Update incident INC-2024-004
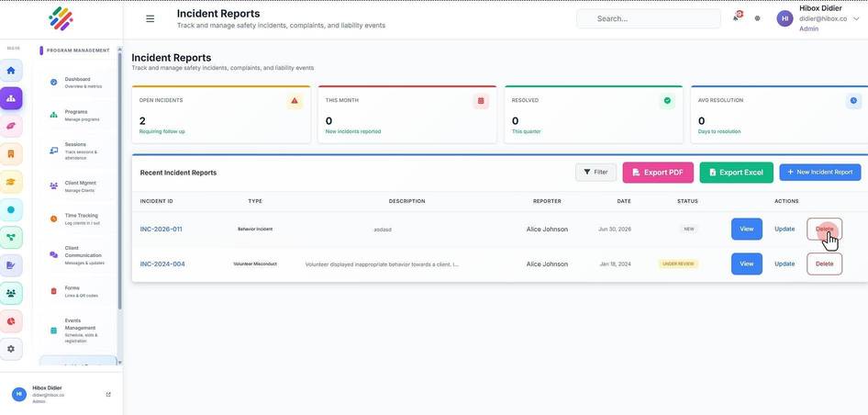 pyautogui.click(x=785, y=264)
